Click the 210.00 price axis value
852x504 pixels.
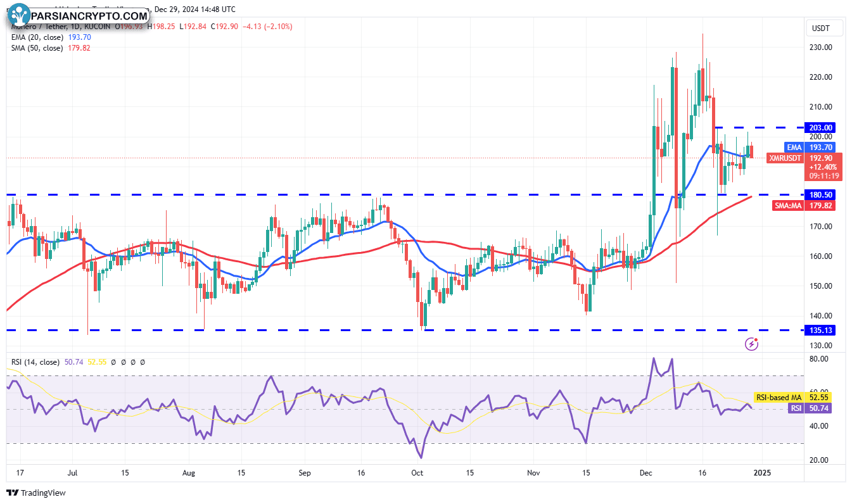820,107
